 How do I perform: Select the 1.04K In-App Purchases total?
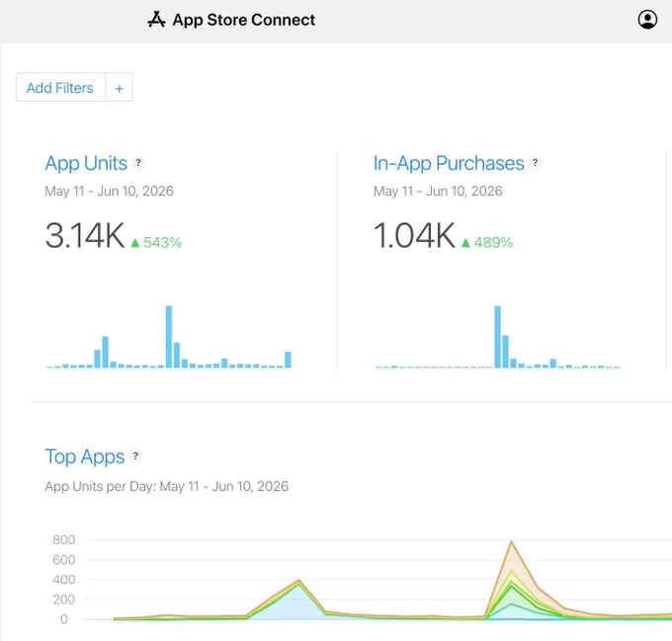[x=414, y=235]
